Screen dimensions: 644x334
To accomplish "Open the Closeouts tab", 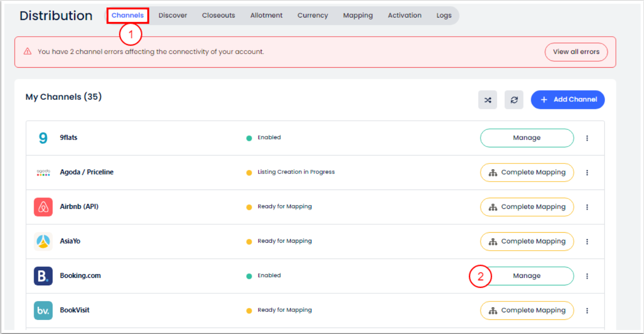I will [x=218, y=16].
